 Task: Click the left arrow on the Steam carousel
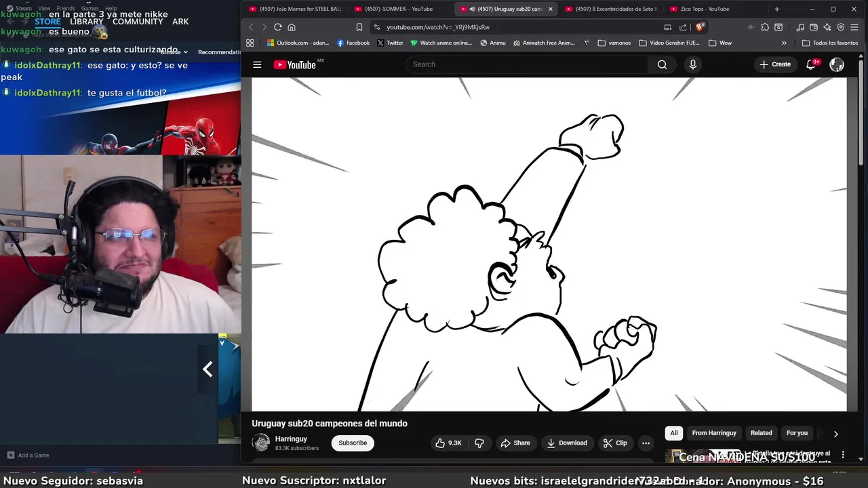point(208,369)
